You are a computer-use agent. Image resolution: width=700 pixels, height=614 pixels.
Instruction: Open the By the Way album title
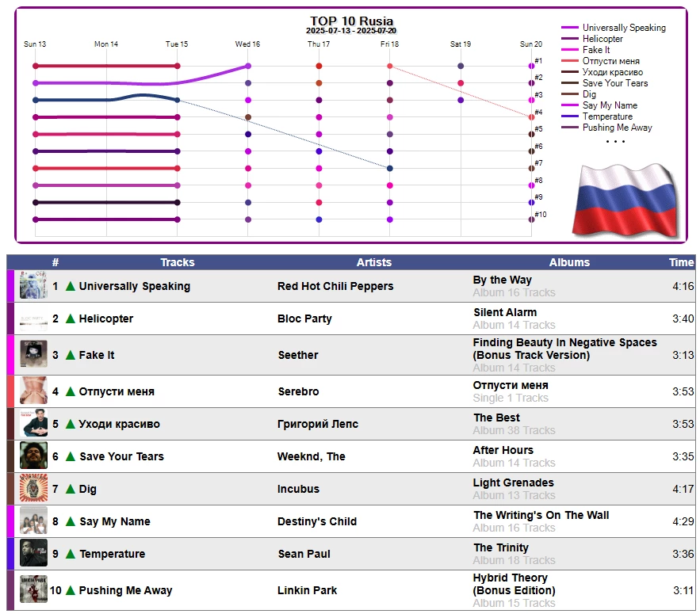click(503, 280)
